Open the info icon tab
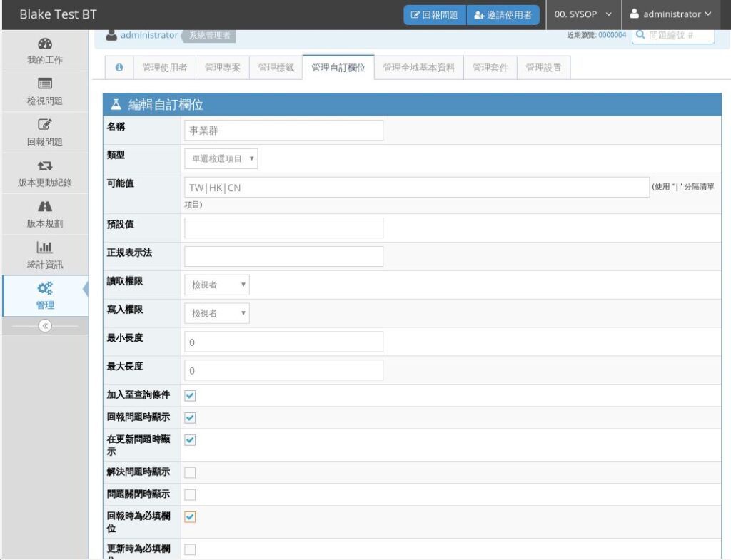 (119, 68)
